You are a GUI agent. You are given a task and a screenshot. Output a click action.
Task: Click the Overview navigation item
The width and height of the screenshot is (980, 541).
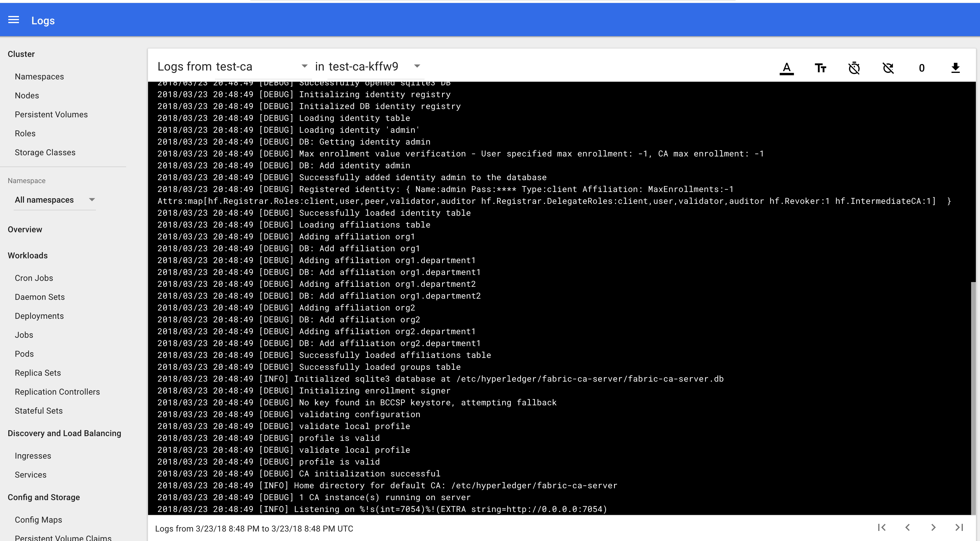pyautogui.click(x=25, y=229)
